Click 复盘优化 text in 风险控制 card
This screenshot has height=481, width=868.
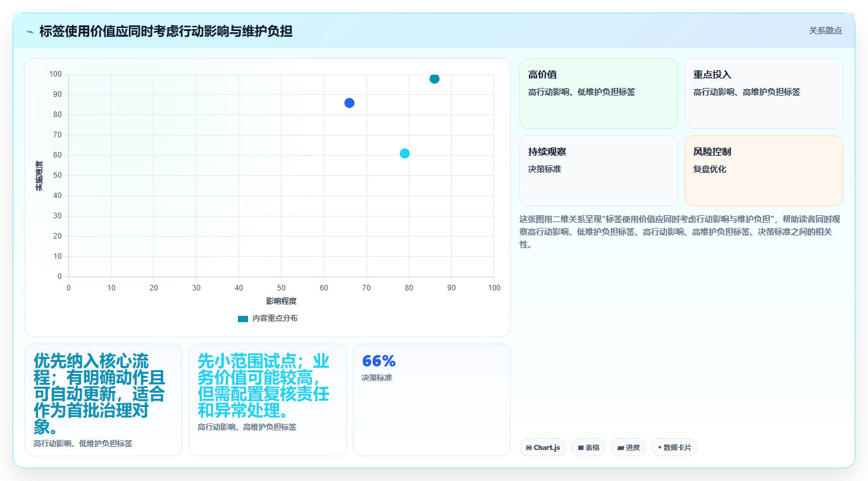tap(710, 169)
